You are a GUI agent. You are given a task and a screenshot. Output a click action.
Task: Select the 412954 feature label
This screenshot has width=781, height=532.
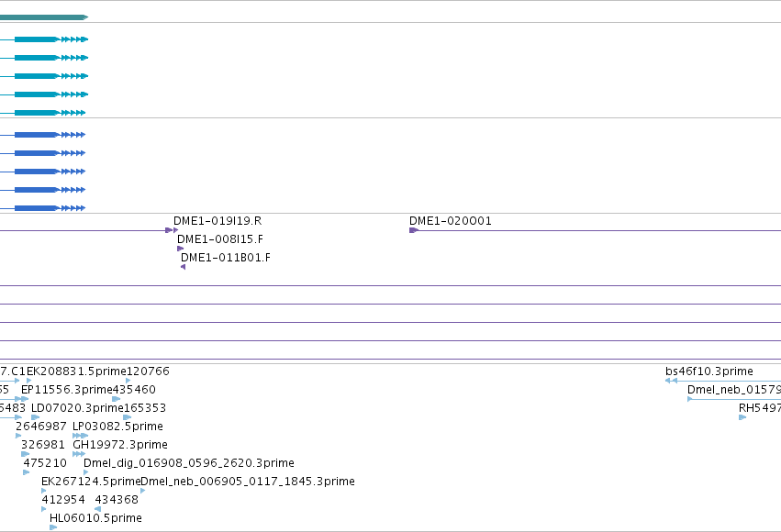pyautogui.click(x=63, y=500)
